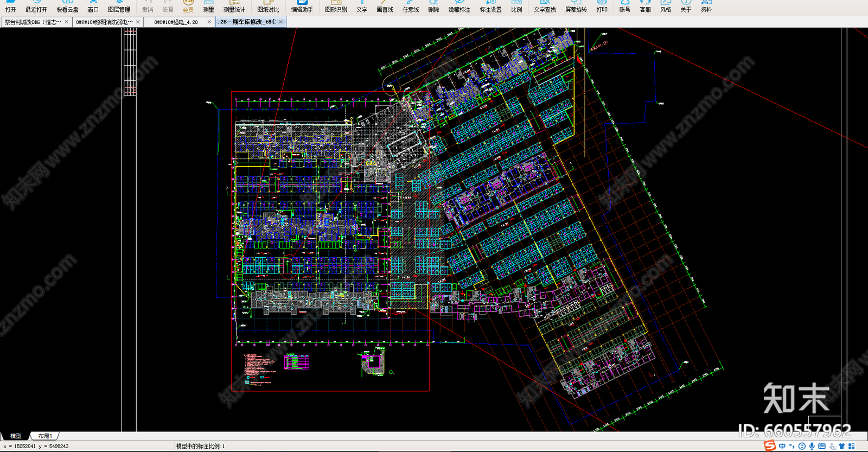Open Sogou toolbox grid icon

(x=852, y=446)
